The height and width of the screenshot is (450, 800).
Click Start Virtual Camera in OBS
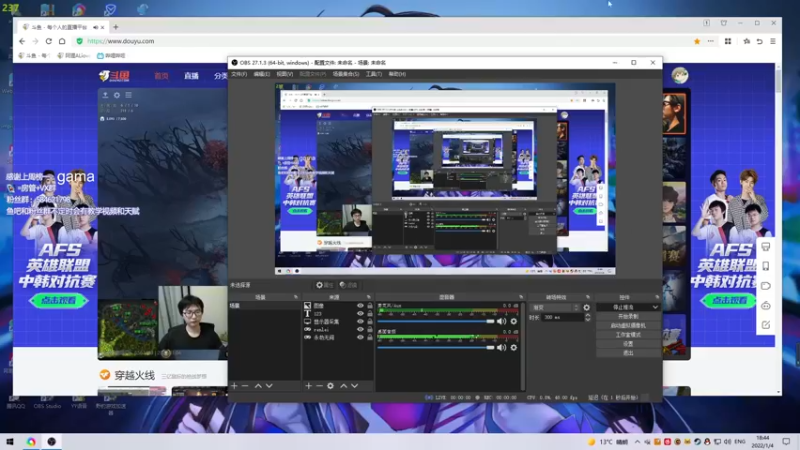click(628, 326)
